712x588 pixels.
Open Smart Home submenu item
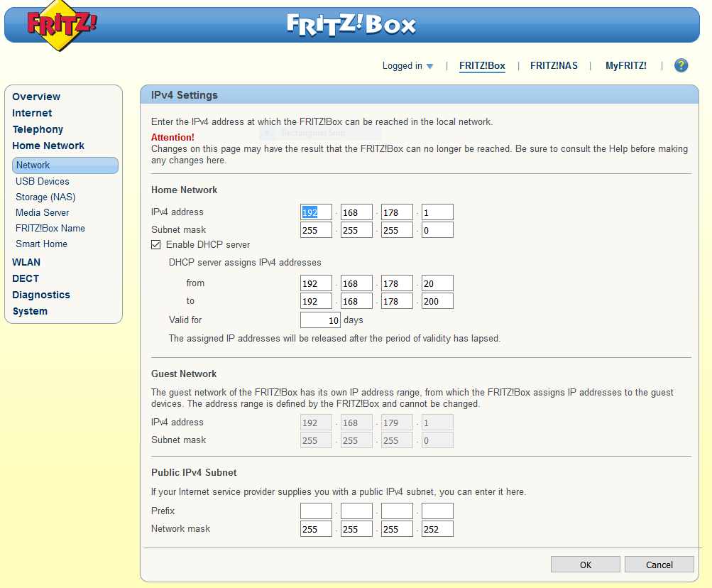[41, 244]
